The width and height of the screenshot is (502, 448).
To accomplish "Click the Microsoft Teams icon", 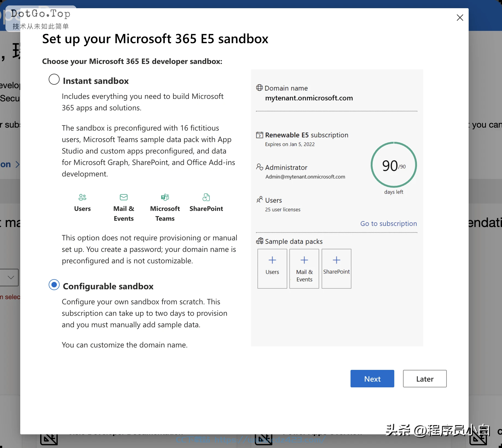I will 165,197.
